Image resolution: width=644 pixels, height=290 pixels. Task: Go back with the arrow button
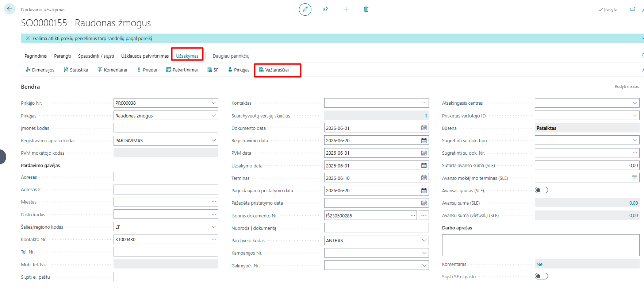click(x=9, y=9)
